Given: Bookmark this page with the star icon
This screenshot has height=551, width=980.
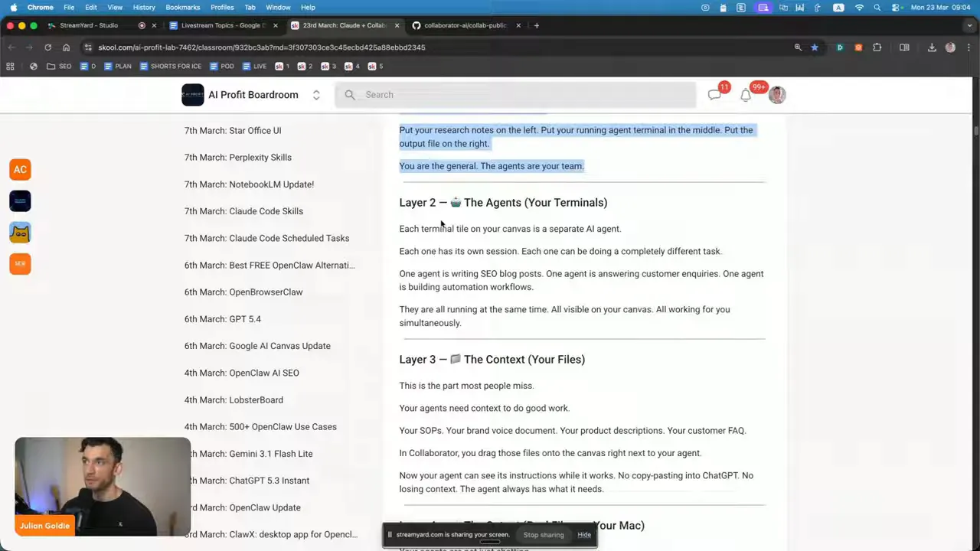Looking at the screenshot, I should click(815, 47).
